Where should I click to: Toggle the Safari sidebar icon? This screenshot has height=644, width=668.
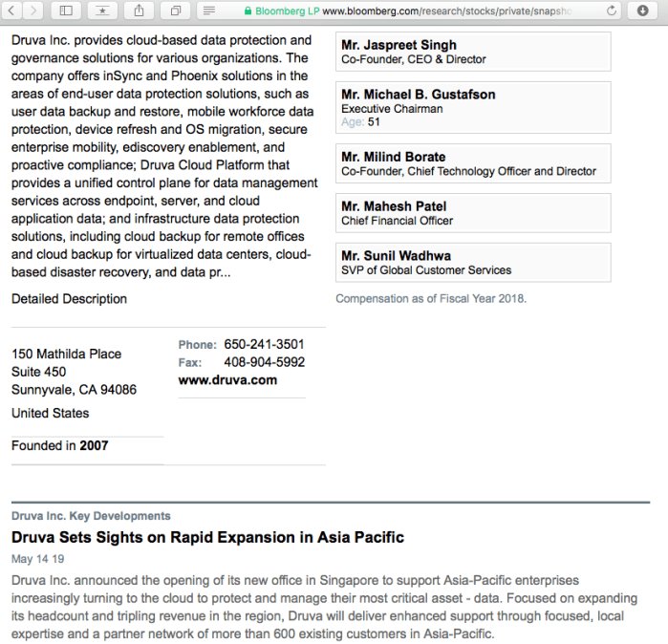pyautogui.click(x=65, y=11)
